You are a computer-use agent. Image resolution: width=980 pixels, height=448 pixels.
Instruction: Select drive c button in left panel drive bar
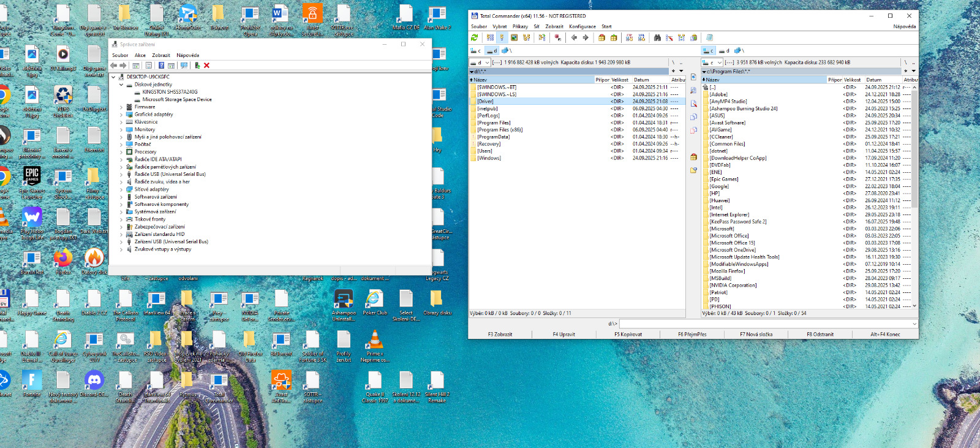(x=475, y=51)
